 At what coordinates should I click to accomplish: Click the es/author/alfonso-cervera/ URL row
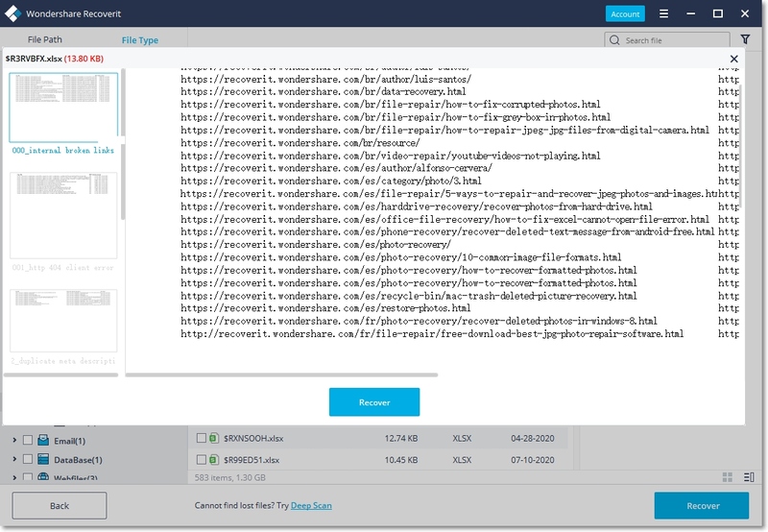pos(337,168)
